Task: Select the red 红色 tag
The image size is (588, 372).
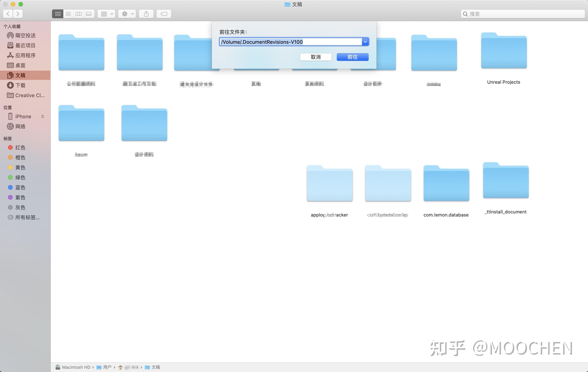Action: pos(20,148)
